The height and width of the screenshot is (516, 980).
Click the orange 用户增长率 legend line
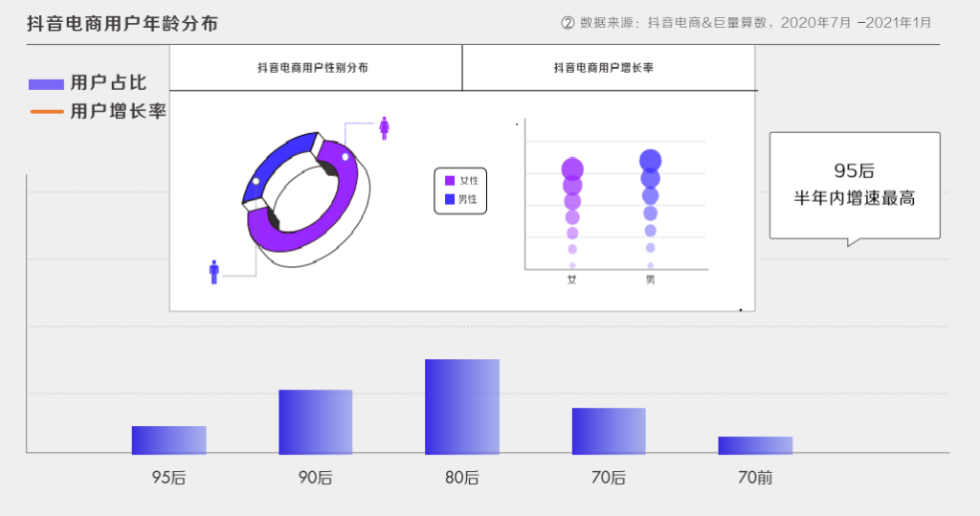[46, 112]
